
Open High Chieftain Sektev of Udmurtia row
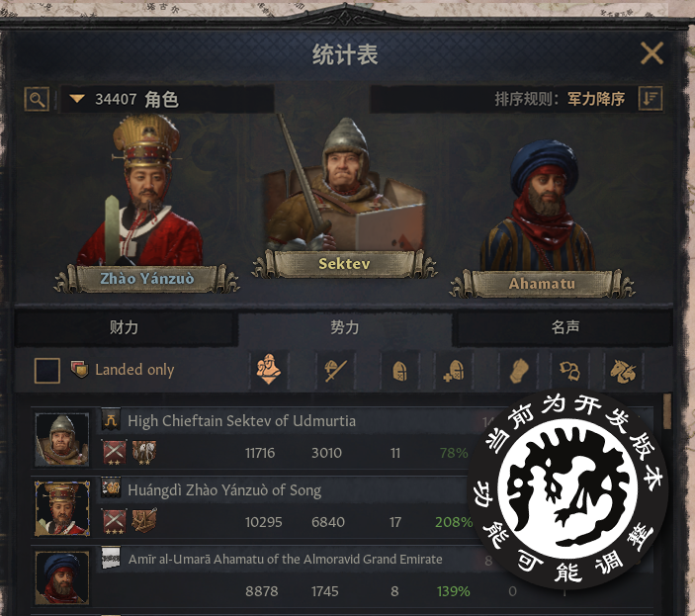[342, 438]
